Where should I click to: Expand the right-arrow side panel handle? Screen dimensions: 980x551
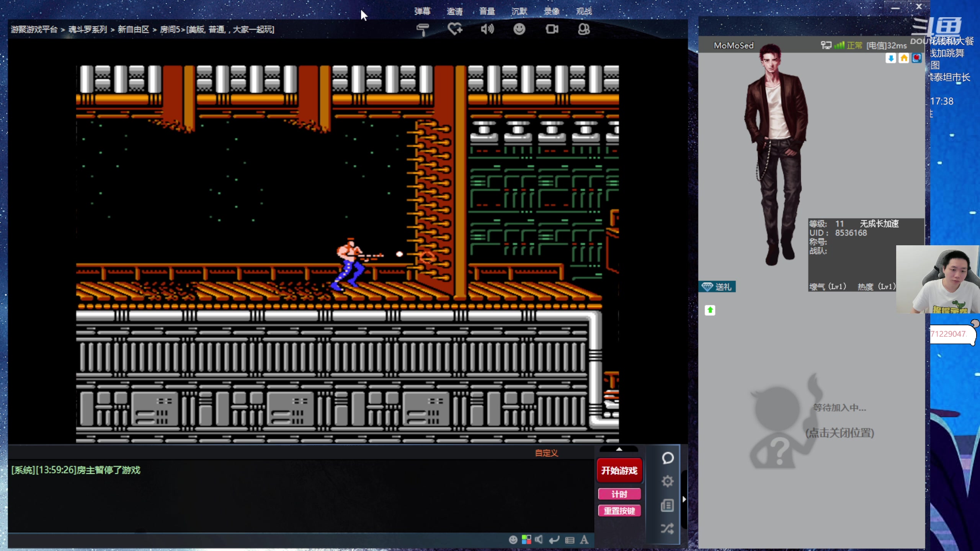[x=684, y=499]
